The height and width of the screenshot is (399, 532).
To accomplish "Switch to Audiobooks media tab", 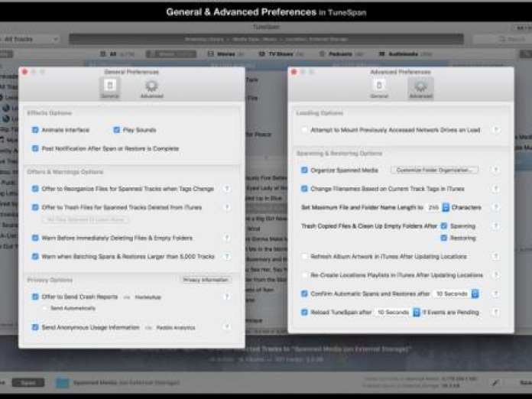I will (405, 54).
